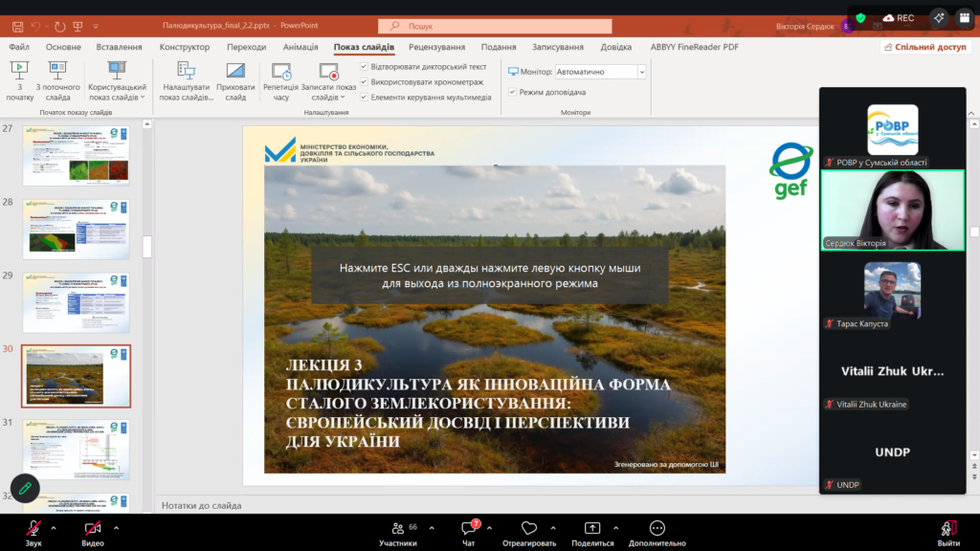Disable 'Режим доповідача' presenter view checkbox
This screenshot has height=551, width=980.
tap(513, 92)
